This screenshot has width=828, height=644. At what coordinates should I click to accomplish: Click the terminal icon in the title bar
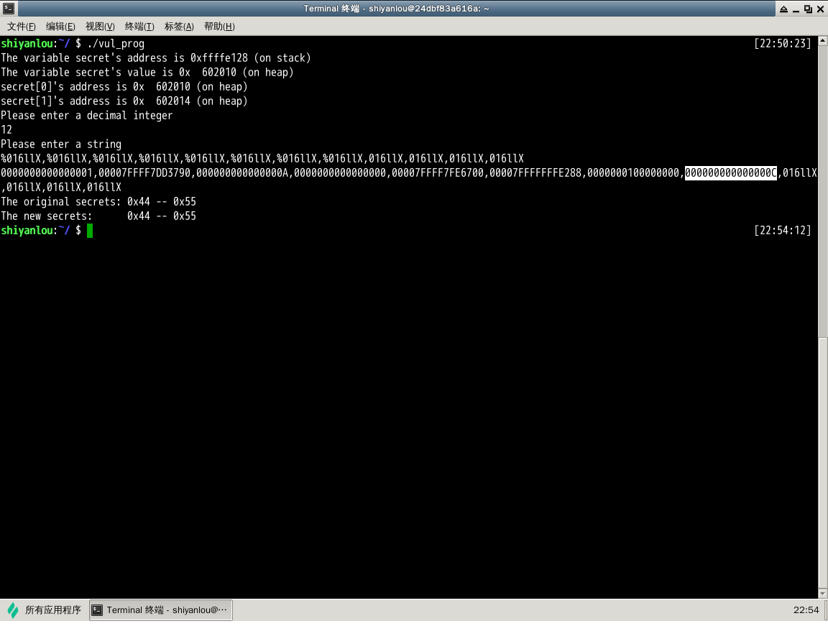point(9,9)
